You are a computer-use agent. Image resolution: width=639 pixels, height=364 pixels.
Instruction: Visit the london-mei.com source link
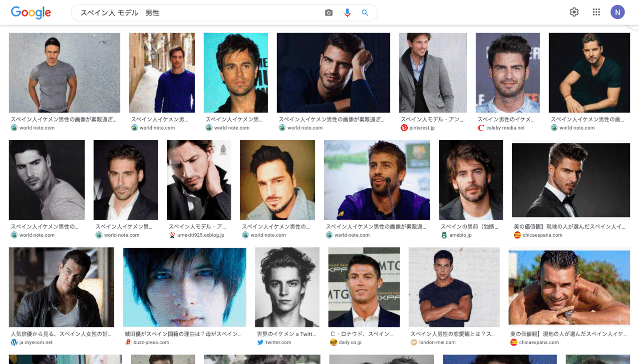[437, 343]
